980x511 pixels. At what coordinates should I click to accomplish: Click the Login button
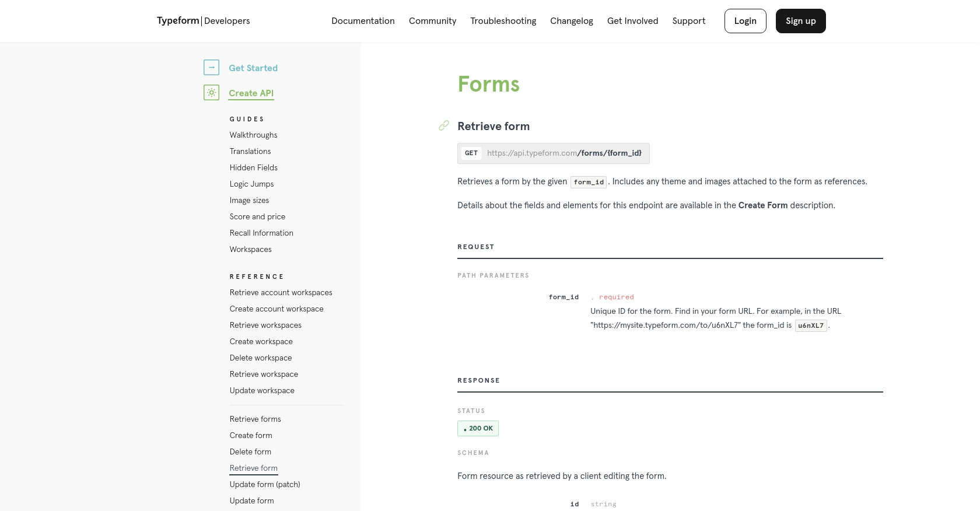(745, 21)
